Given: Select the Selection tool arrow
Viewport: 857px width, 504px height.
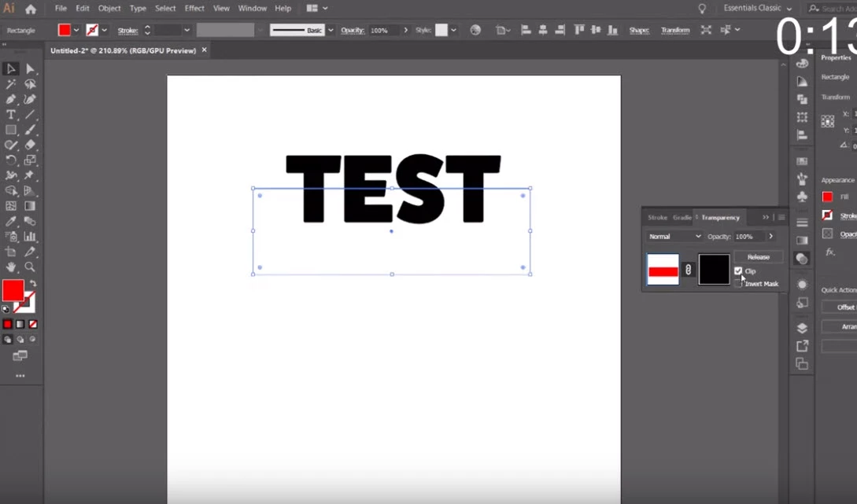Looking at the screenshot, I should (10, 69).
